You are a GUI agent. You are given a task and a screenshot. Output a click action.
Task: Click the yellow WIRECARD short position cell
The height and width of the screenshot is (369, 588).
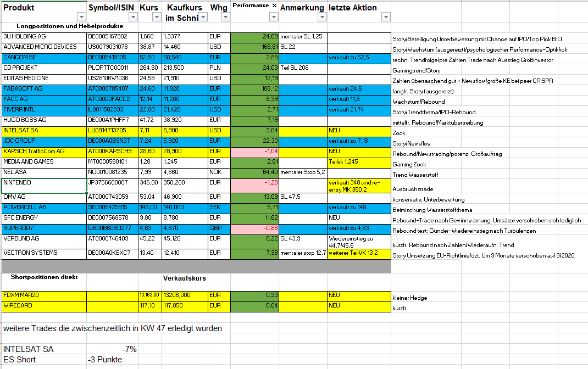click(x=44, y=306)
